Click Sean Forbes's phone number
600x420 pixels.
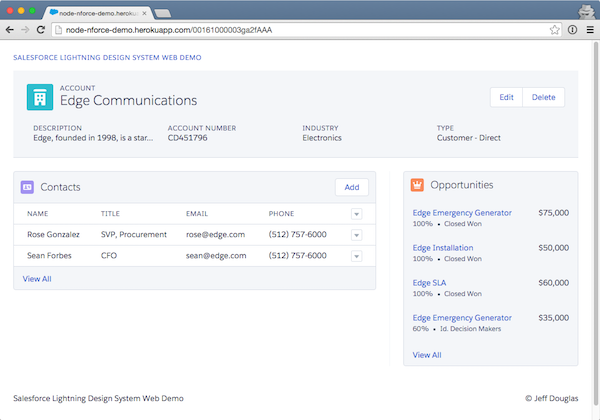[298, 256]
